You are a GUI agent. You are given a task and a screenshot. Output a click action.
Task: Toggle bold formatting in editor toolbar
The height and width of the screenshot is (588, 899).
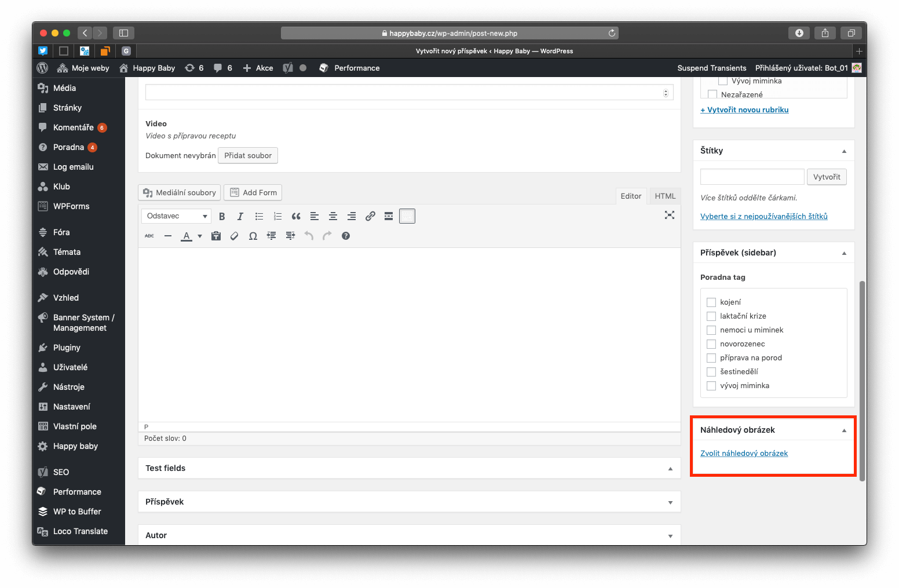pos(222,216)
